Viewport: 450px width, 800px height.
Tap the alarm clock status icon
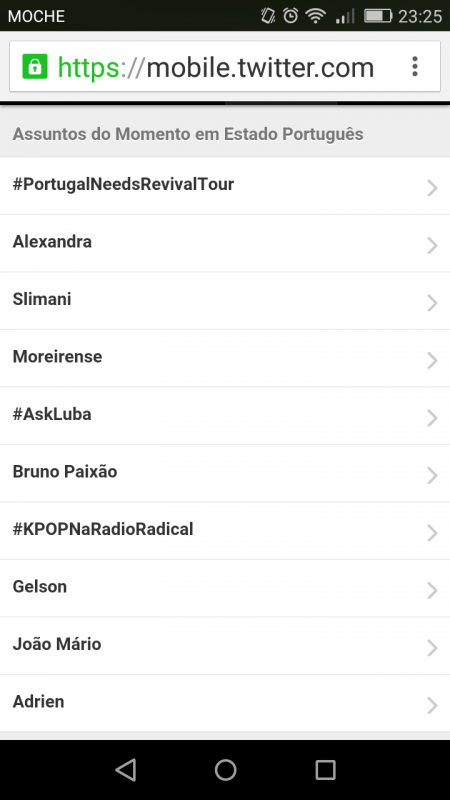[290, 16]
